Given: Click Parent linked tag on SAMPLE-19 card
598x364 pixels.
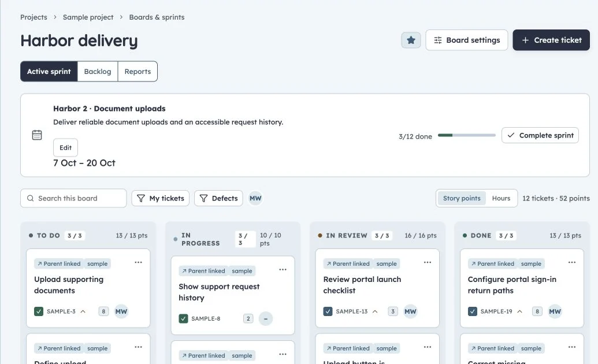Looking at the screenshot, I should click(x=493, y=263).
